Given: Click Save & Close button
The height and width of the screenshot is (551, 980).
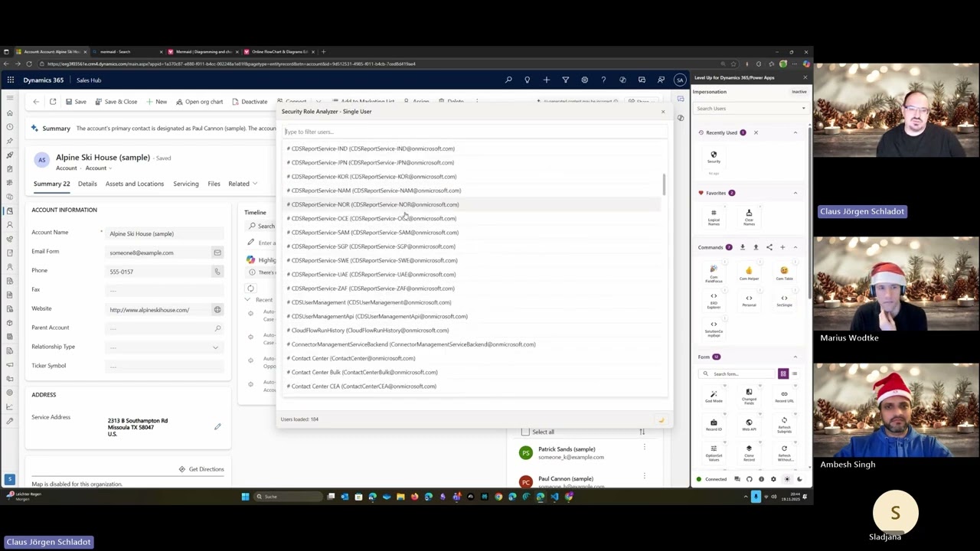Looking at the screenshot, I should tap(115, 102).
